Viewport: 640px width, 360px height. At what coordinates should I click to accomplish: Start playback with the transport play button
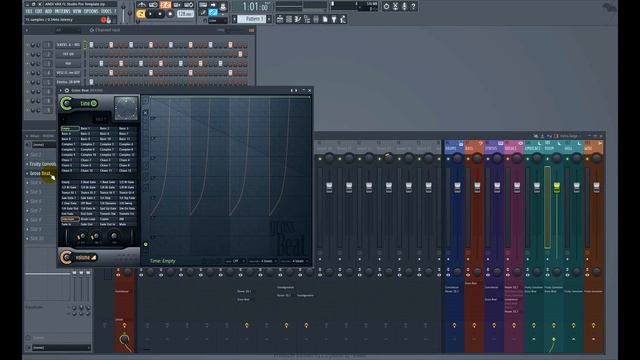pos(151,13)
